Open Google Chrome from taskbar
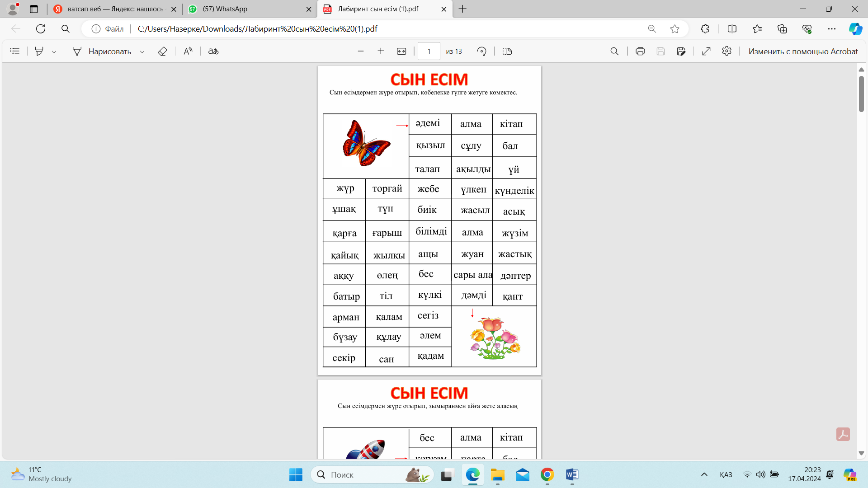This screenshot has height=488, width=868. pyautogui.click(x=547, y=474)
